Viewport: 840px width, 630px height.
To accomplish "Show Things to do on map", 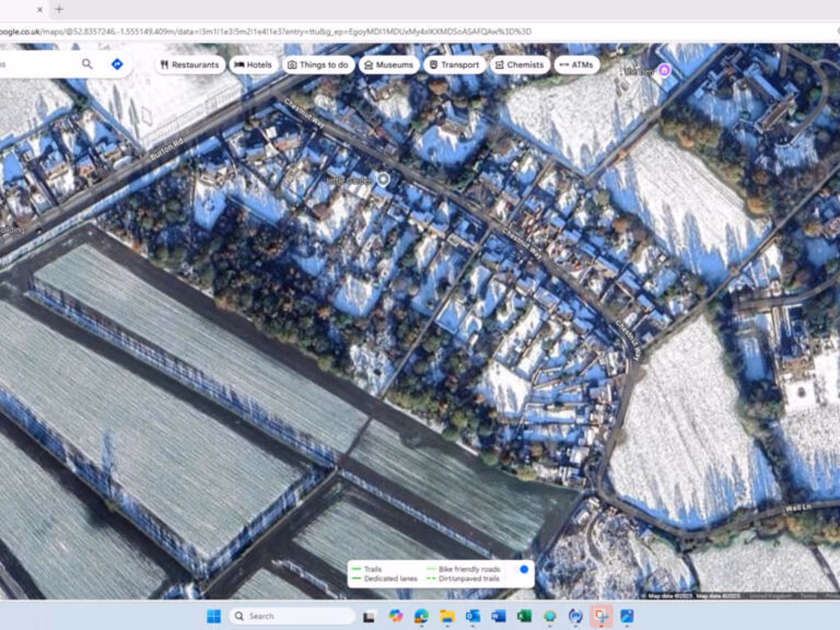I will pos(318,65).
